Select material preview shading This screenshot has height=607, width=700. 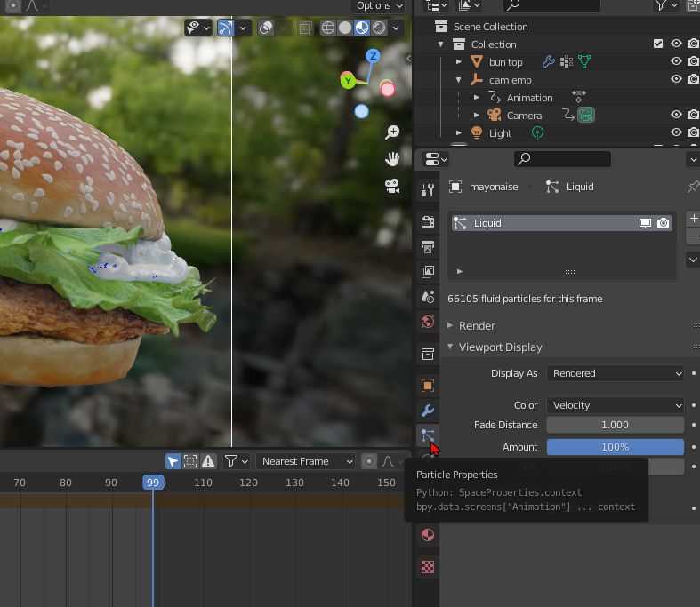click(362, 28)
